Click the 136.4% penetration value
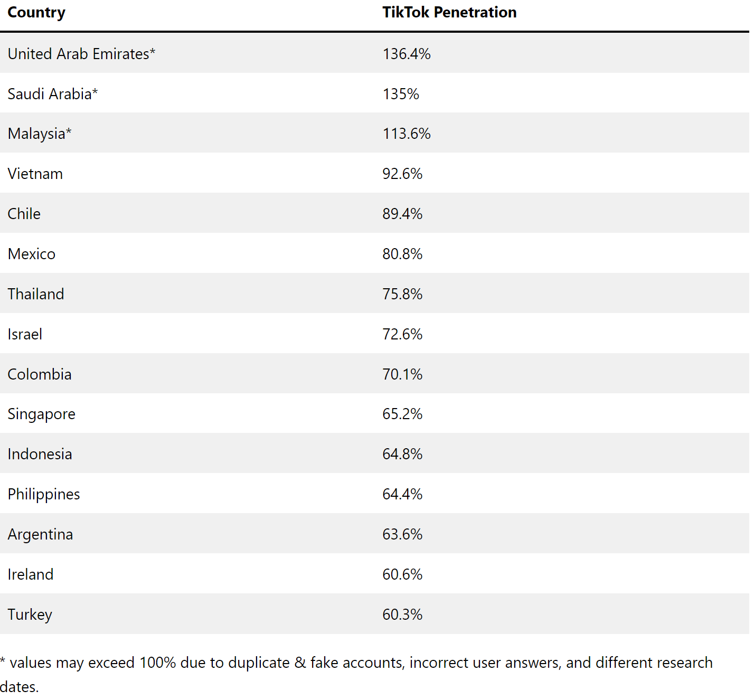This screenshot has height=700, width=754. tap(407, 54)
